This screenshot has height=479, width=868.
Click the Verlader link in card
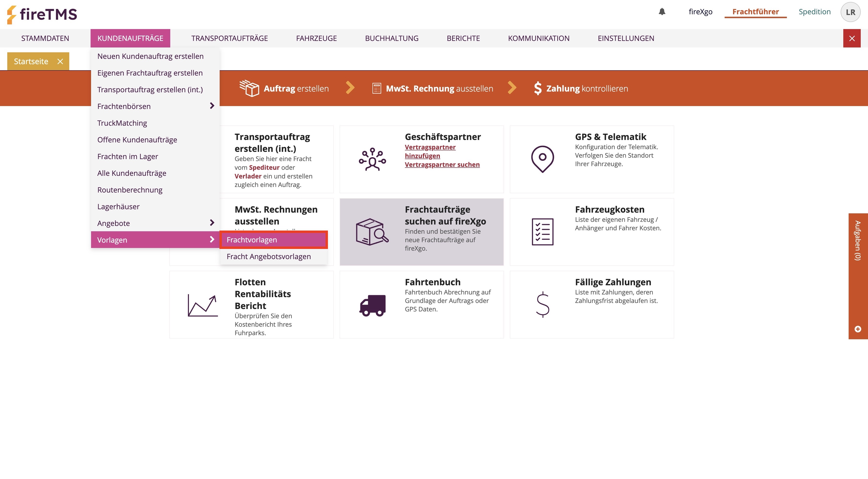[248, 176]
